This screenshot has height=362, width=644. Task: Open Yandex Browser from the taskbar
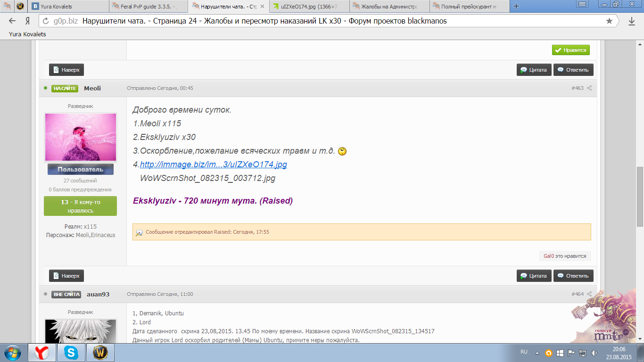pos(42,353)
